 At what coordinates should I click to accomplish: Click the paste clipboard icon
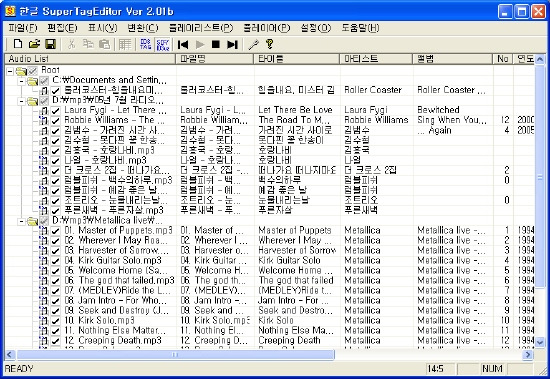coord(104,44)
